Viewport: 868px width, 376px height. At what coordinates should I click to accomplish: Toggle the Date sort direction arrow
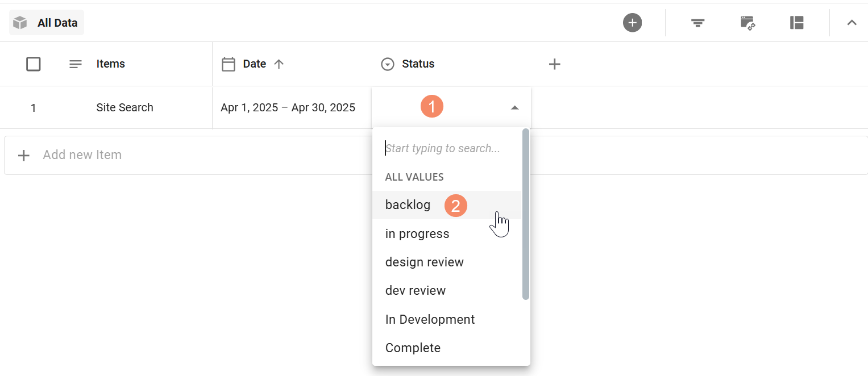click(280, 64)
